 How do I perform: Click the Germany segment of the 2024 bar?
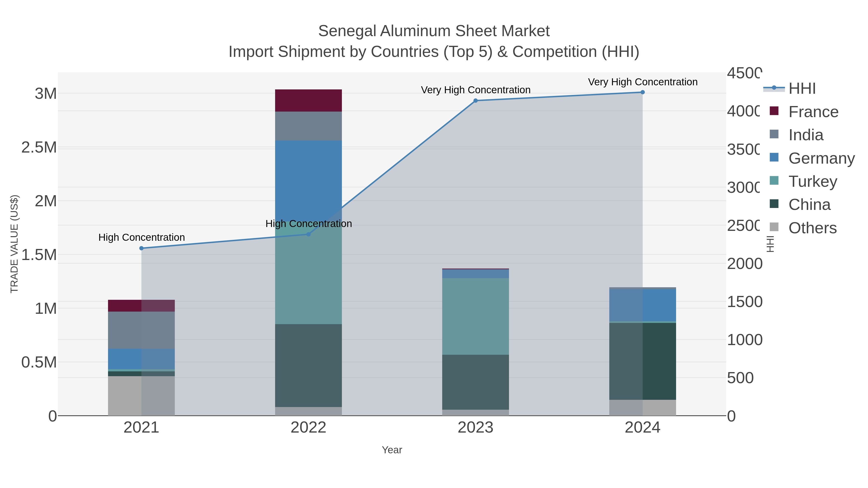click(x=643, y=305)
